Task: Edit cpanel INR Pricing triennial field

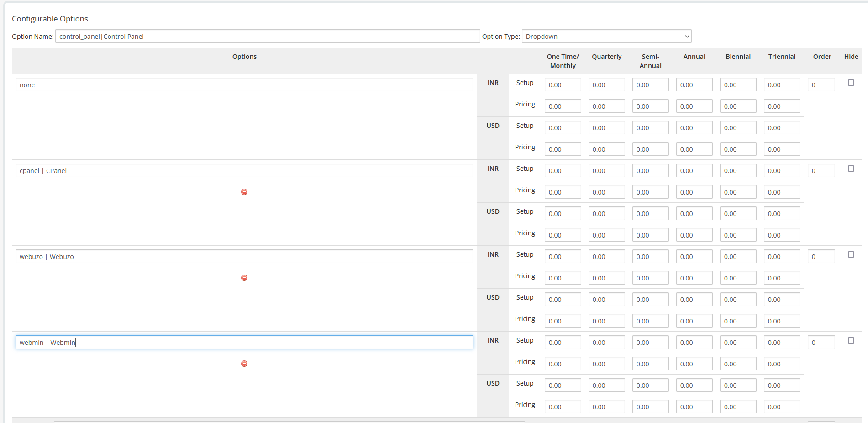Action: point(782,192)
